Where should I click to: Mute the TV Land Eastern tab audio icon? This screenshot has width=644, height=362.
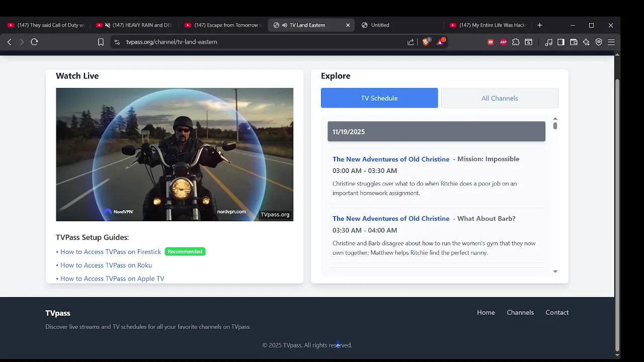[285, 25]
